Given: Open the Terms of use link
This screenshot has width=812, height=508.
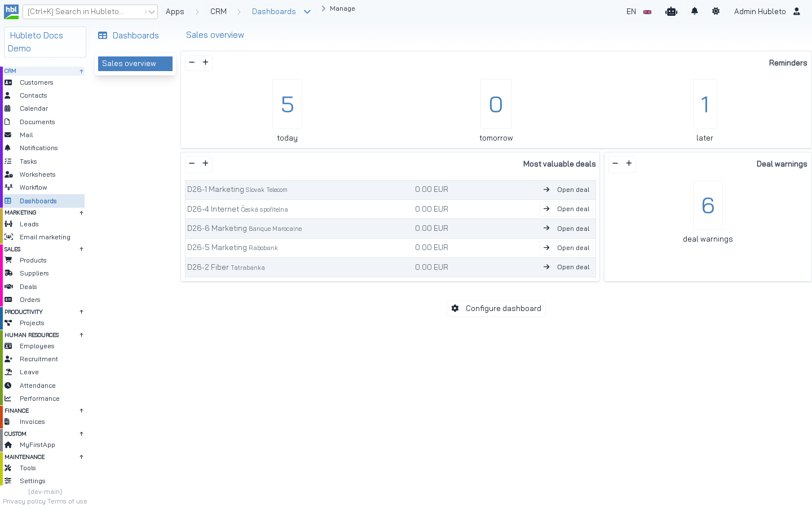Looking at the screenshot, I should (67, 501).
